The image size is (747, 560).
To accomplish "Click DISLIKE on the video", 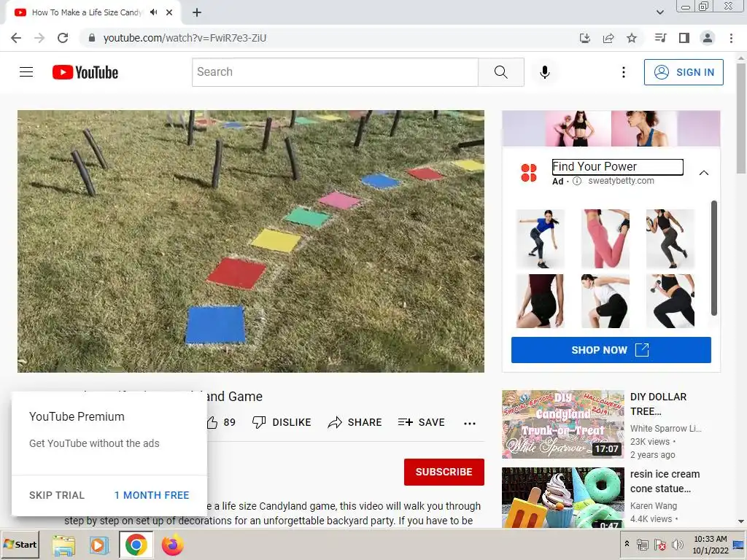I will tap(282, 422).
